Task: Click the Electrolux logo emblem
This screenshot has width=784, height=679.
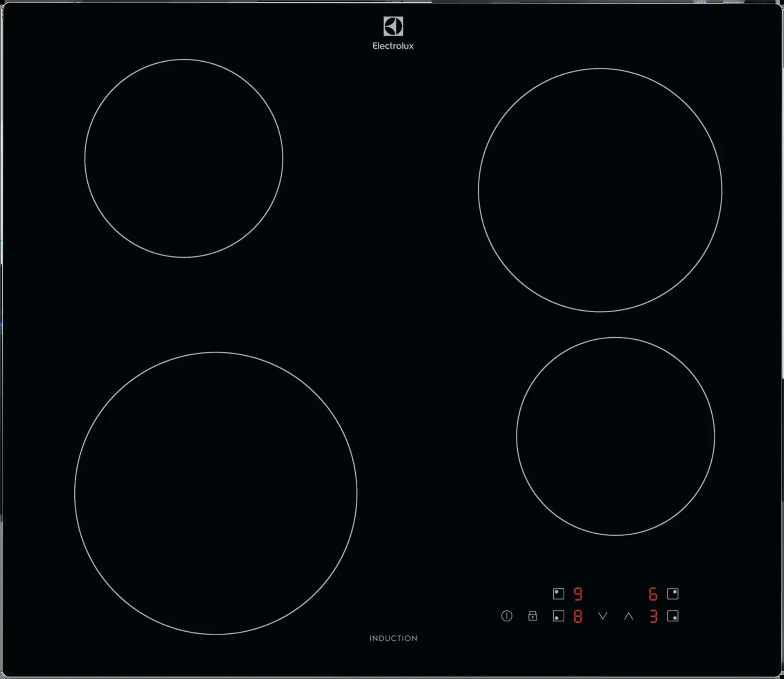Action: click(x=393, y=26)
